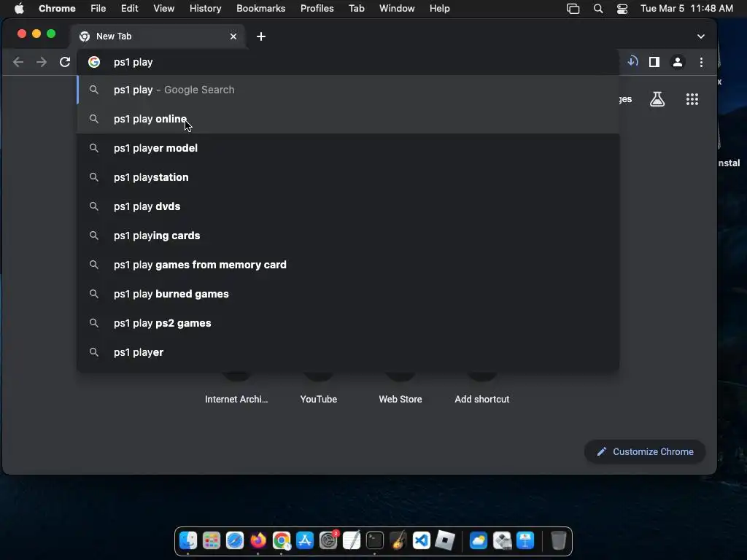This screenshot has height=560, width=747.
Task: Open GarageBand from the dock
Action: pos(398,540)
